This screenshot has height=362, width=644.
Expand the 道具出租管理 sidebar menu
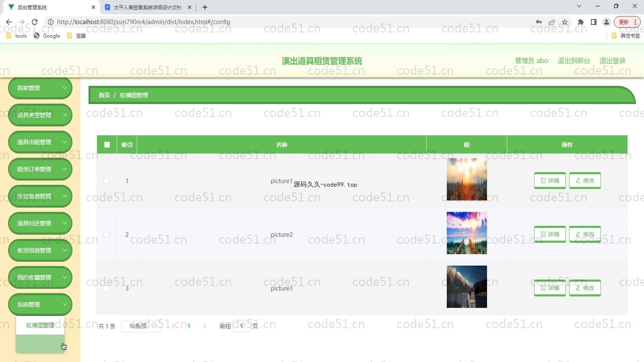pyautogui.click(x=40, y=142)
